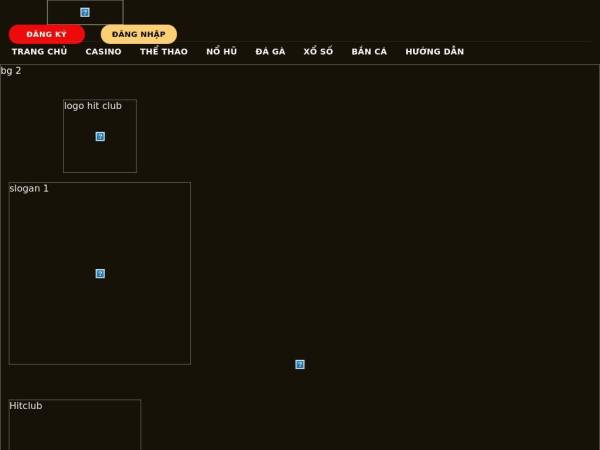Click the 'slogan 1' alt text label
This screenshot has height=450, width=600.
[29, 188]
